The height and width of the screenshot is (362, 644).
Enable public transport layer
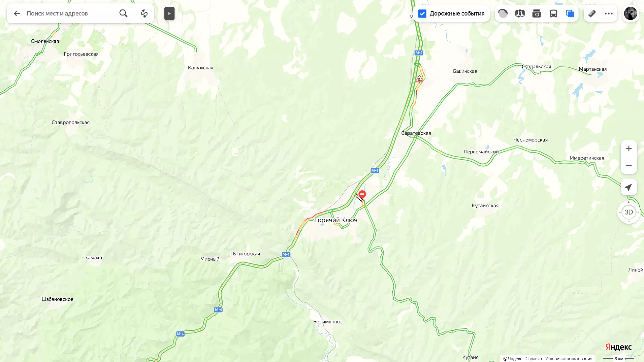click(x=554, y=14)
